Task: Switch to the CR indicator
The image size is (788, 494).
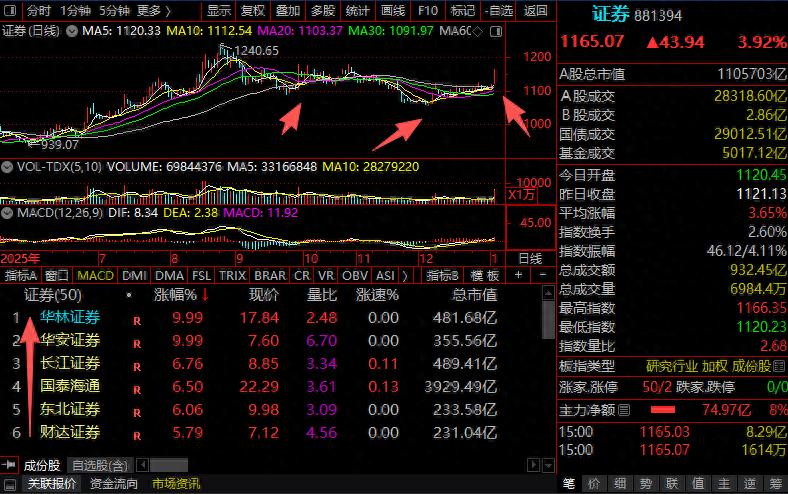Action: coord(302,275)
